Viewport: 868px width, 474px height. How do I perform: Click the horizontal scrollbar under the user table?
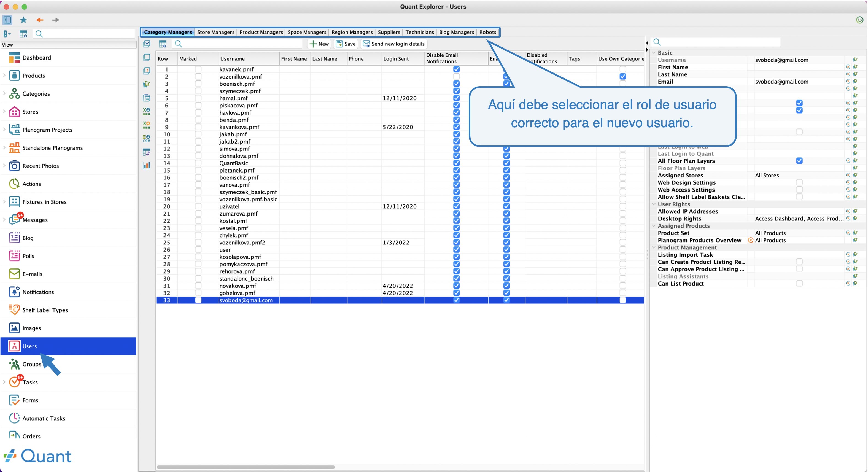(246, 467)
